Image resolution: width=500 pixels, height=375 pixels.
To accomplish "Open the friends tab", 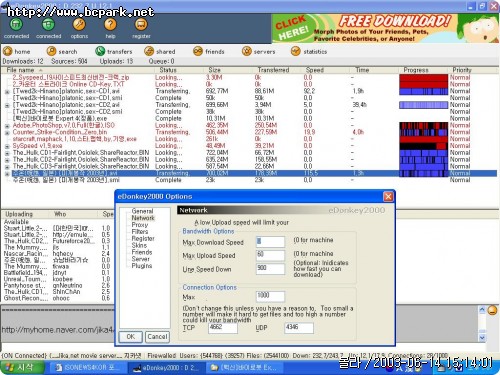I will click(x=209, y=51).
